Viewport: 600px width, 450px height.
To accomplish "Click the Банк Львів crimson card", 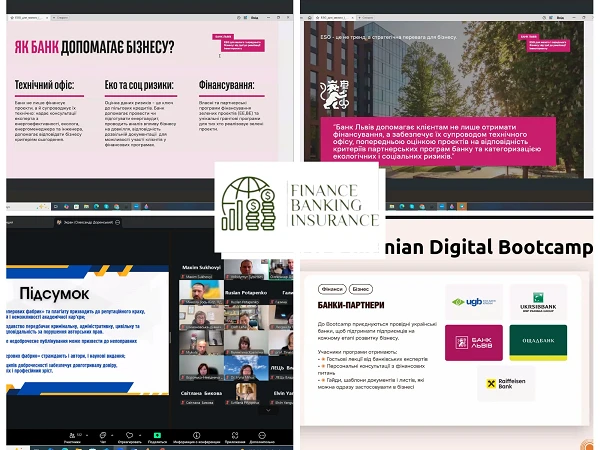I will click(474, 343).
